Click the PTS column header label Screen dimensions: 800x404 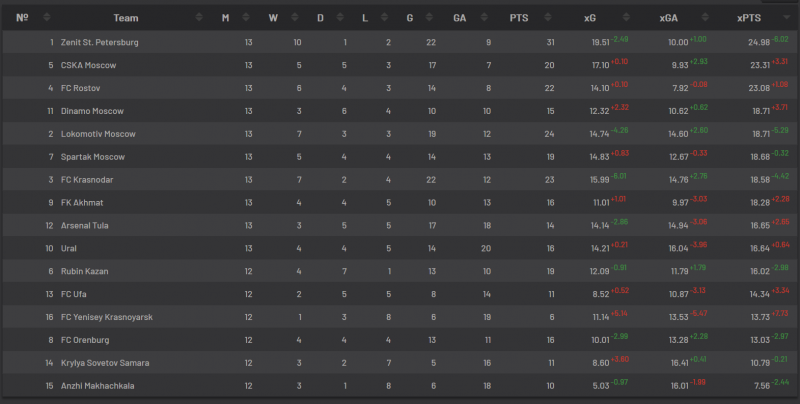(x=519, y=18)
